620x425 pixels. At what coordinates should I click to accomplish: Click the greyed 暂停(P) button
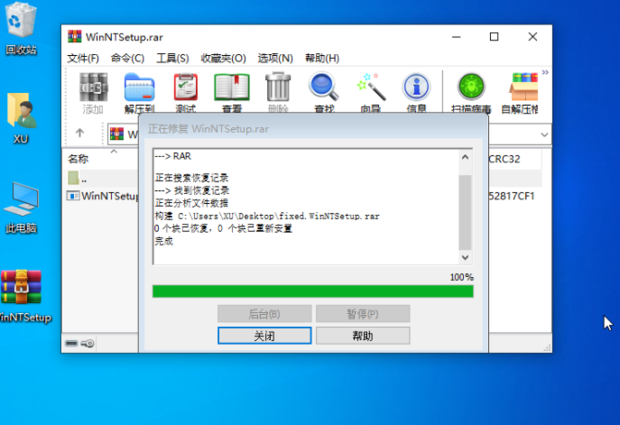pyautogui.click(x=363, y=314)
